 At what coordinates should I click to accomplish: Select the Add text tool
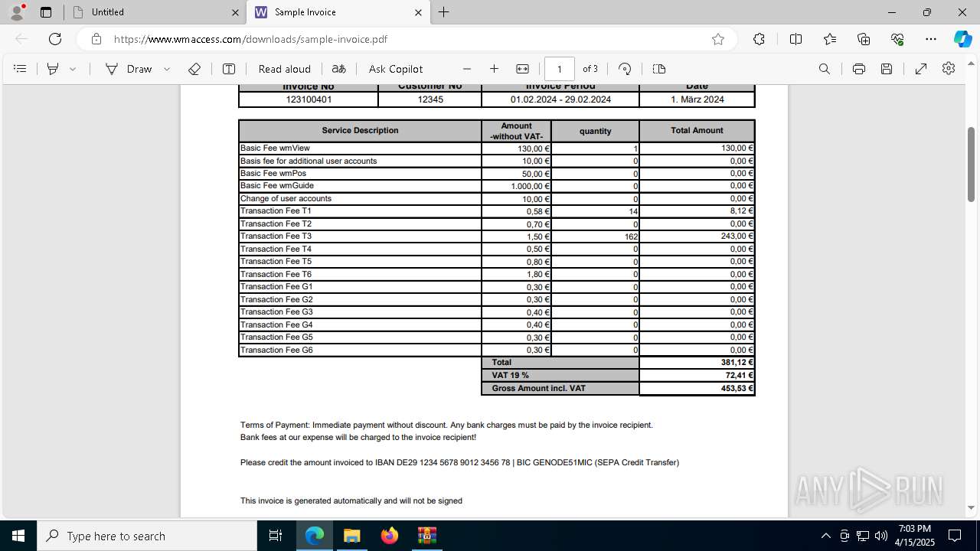[x=229, y=69]
